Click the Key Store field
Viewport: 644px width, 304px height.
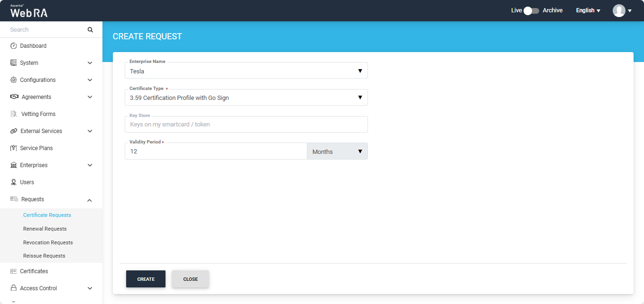[x=246, y=124]
